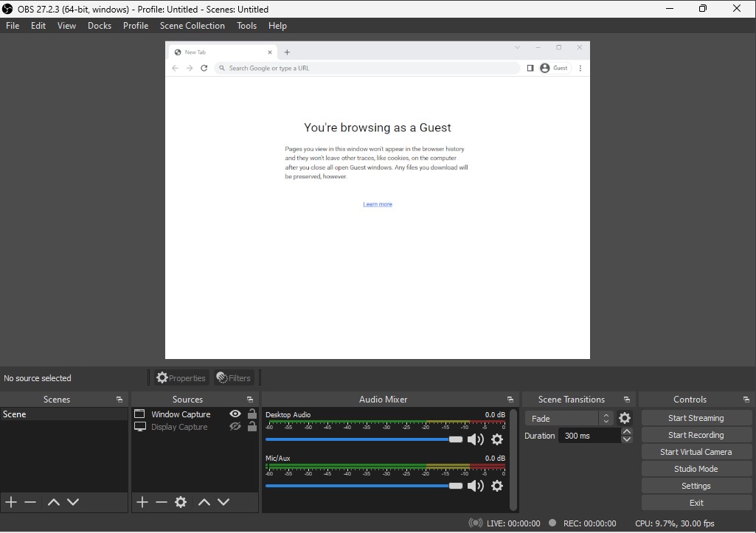Click the Window Capture source icon
Image resolution: width=756 pixels, height=533 pixels.
click(139, 414)
